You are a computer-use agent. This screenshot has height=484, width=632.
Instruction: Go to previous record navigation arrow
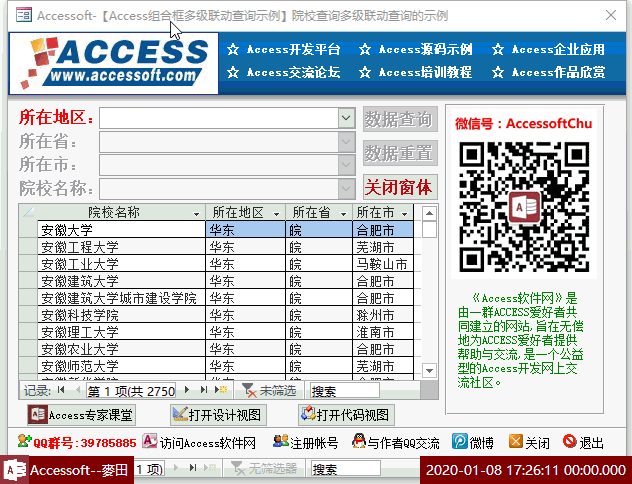pos(78,390)
